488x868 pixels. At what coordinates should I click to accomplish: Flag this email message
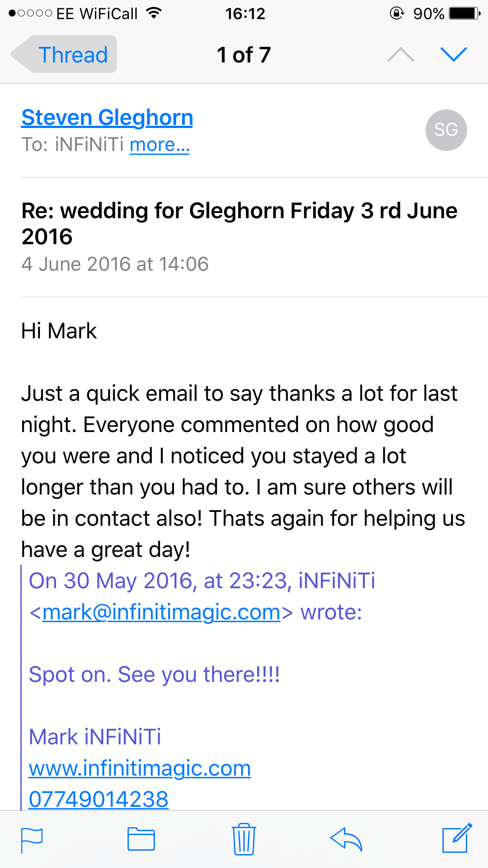[x=32, y=840]
